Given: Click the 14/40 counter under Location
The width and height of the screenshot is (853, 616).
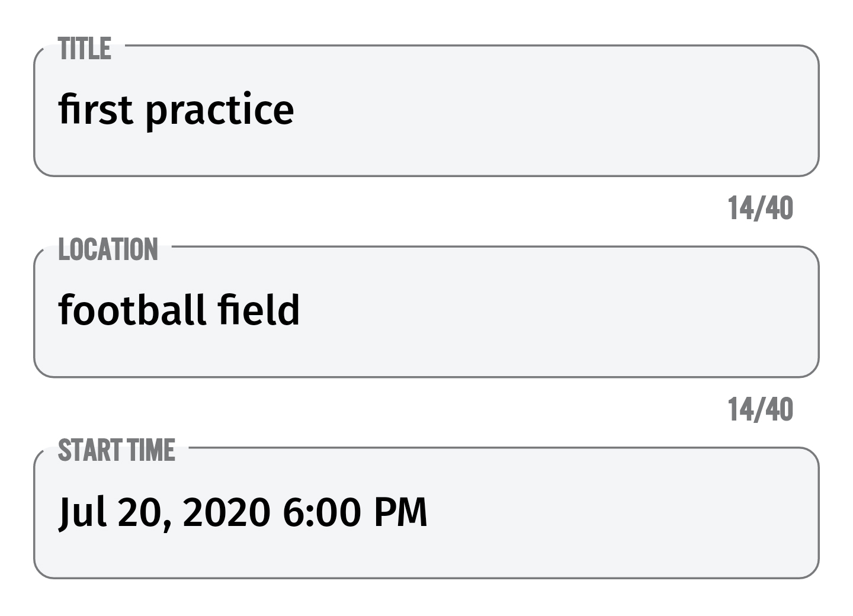Looking at the screenshot, I should (761, 408).
